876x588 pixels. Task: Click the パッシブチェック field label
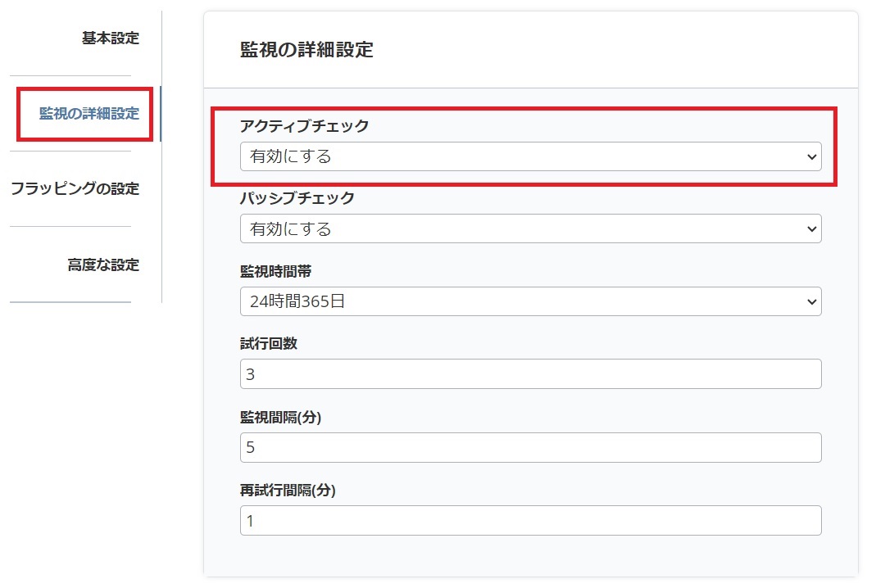(297, 198)
